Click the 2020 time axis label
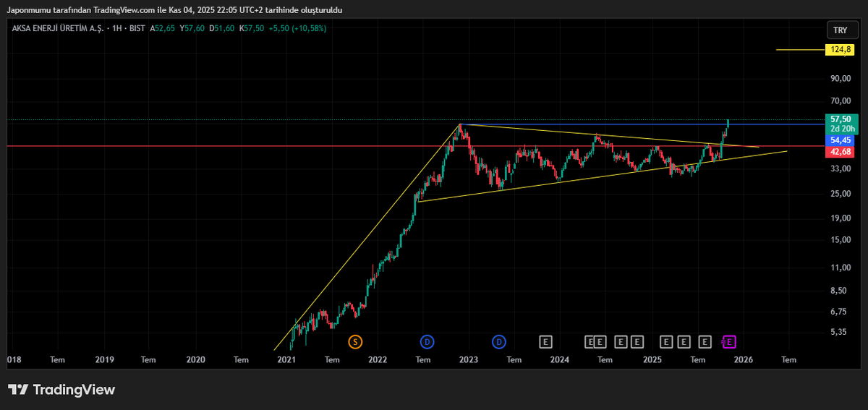The height and width of the screenshot is (410, 868). click(196, 359)
